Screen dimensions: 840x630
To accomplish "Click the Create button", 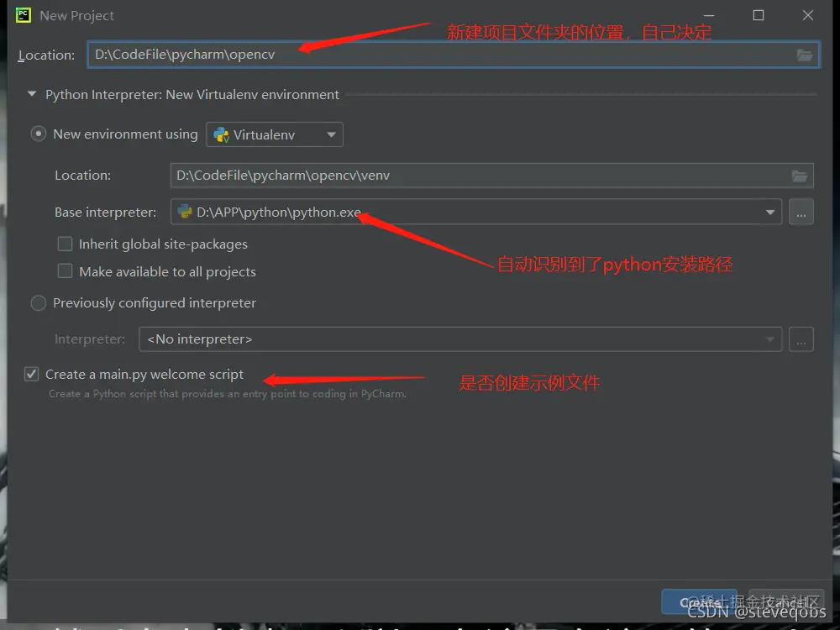I will pos(699,602).
